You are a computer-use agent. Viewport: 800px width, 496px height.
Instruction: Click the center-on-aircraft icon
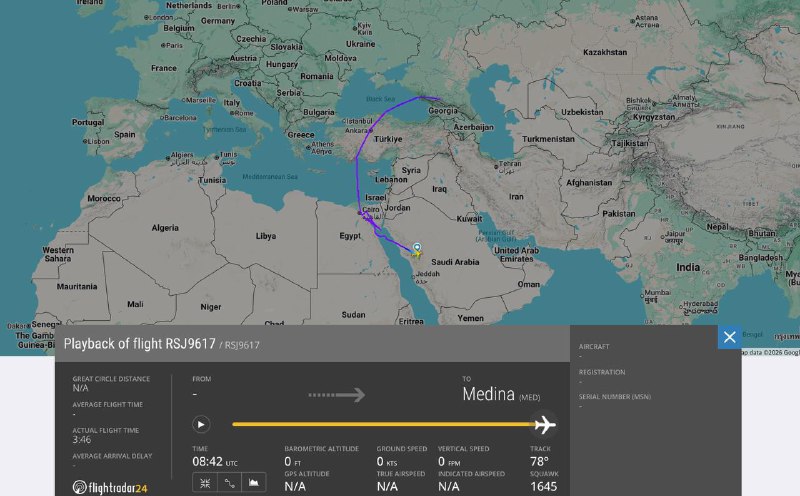[x=204, y=483]
